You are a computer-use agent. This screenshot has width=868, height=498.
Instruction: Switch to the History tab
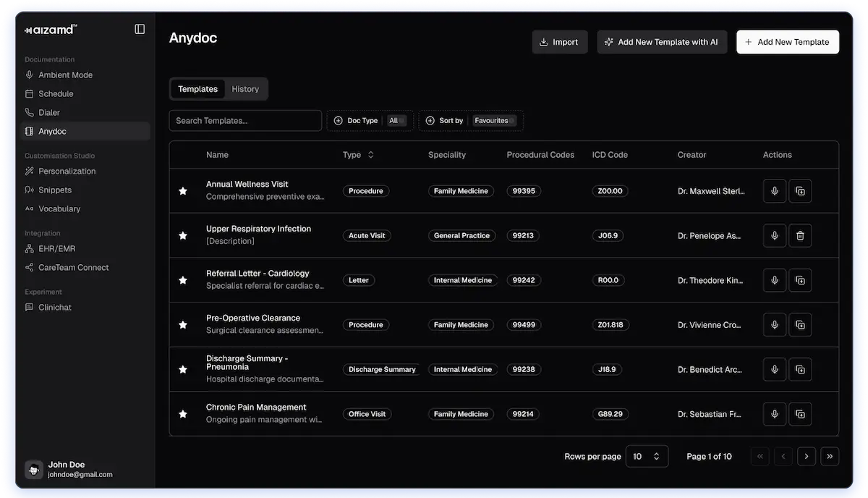pyautogui.click(x=245, y=89)
